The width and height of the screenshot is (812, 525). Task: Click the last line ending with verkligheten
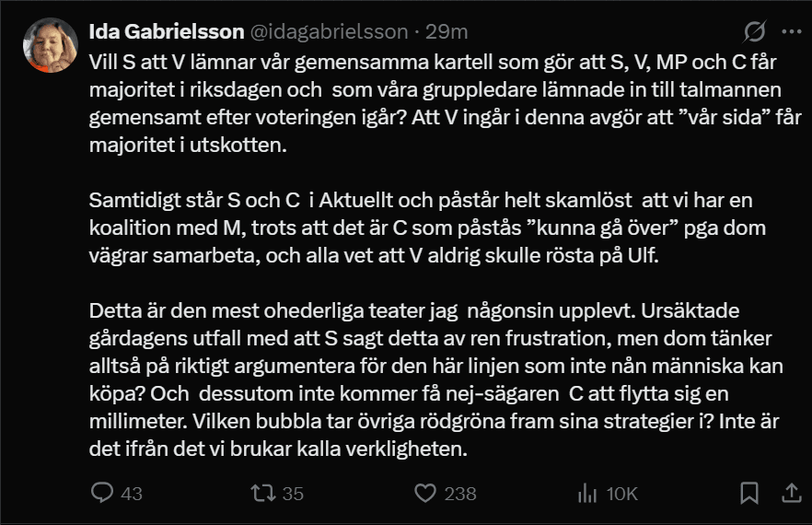pos(278,449)
